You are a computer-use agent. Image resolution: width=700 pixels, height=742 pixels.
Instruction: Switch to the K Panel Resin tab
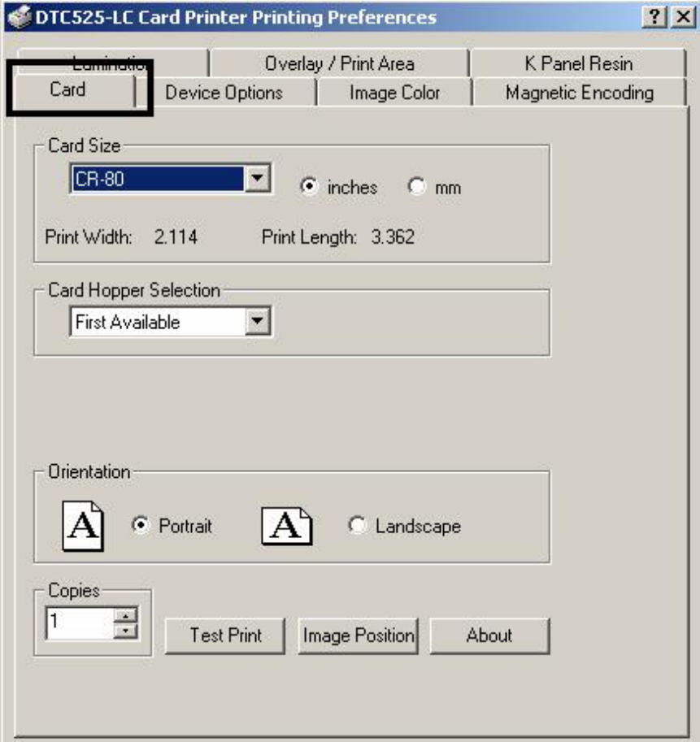point(578,63)
